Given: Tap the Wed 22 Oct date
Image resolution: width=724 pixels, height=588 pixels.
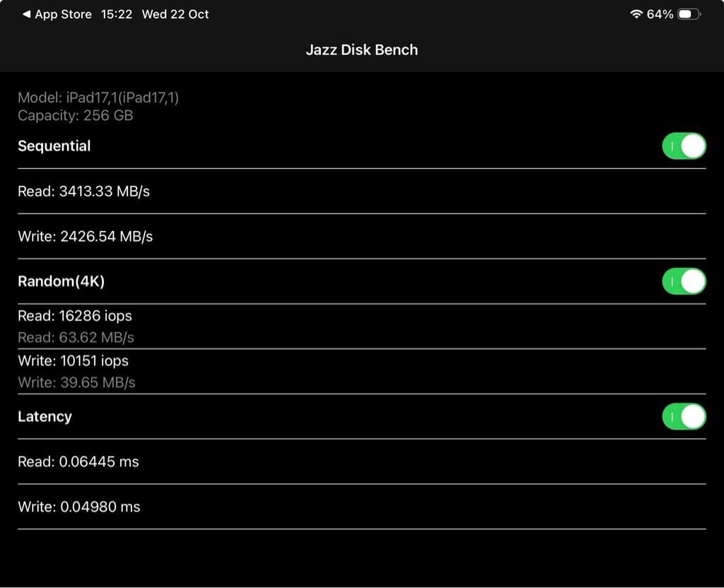Looking at the screenshot, I should pyautogui.click(x=175, y=14).
